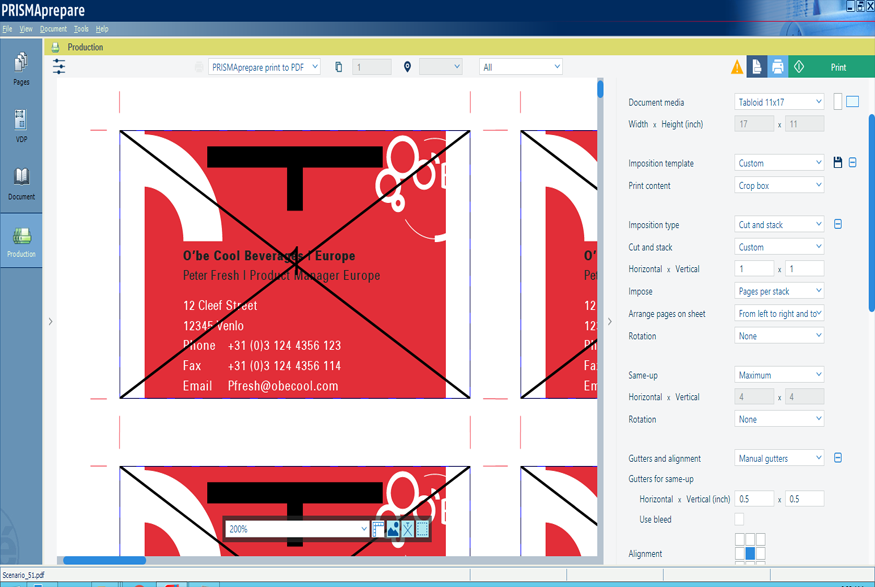
Task: Expand the left panel with the arrow
Action: tap(50, 321)
